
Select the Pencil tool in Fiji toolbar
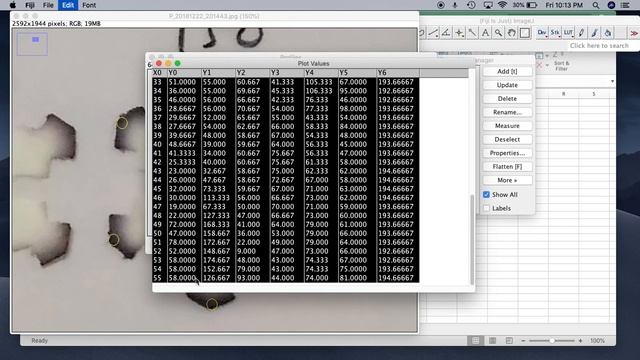pos(581,33)
